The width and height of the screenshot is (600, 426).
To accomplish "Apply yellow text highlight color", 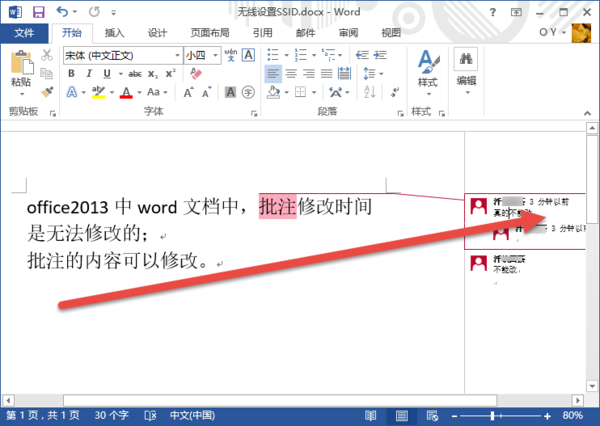I will [98, 92].
